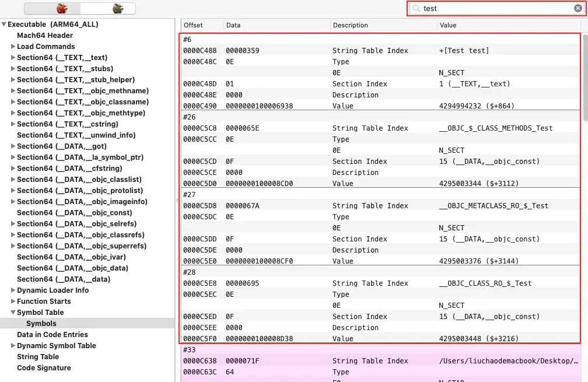Expand the Load Commands tree node
The image size is (588, 382).
[13, 47]
